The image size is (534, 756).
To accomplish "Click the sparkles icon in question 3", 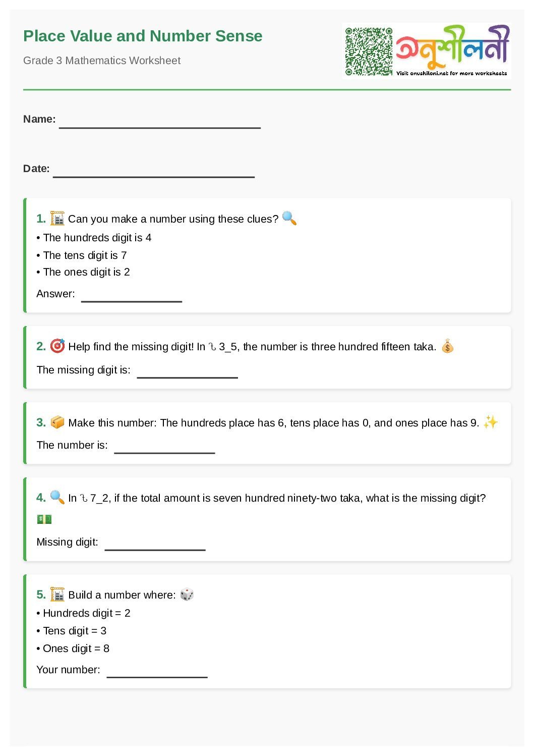I will (x=490, y=422).
